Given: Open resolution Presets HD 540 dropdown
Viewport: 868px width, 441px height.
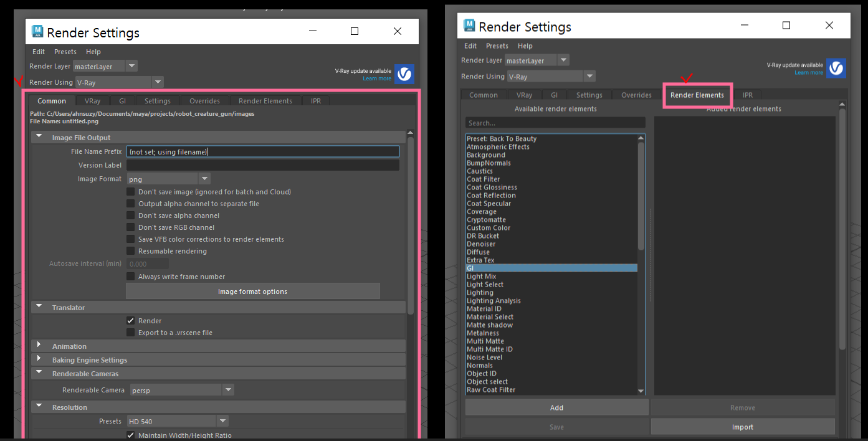Looking at the screenshot, I should click(178, 421).
